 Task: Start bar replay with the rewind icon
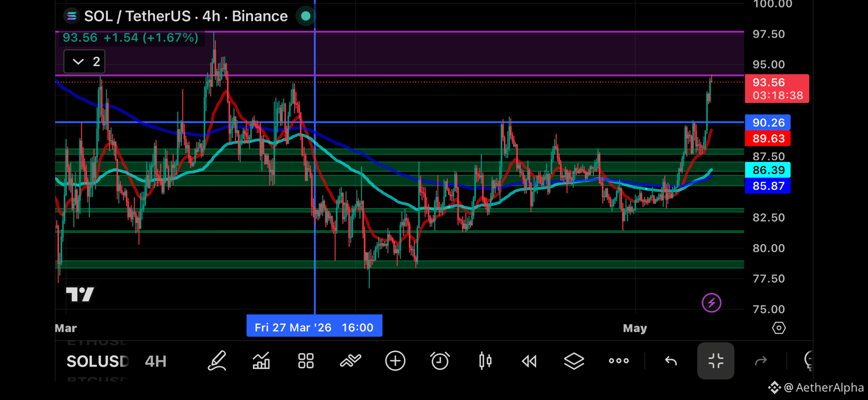tap(529, 361)
